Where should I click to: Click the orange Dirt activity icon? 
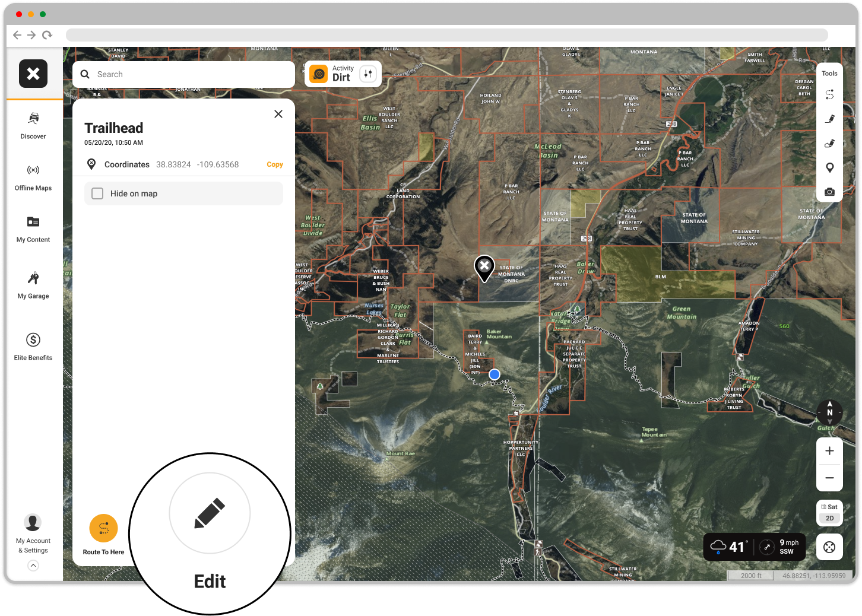click(319, 74)
